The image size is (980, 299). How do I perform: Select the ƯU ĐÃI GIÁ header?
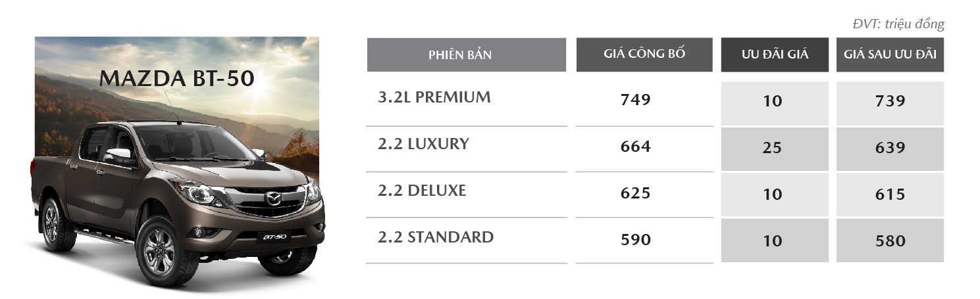coord(775,55)
